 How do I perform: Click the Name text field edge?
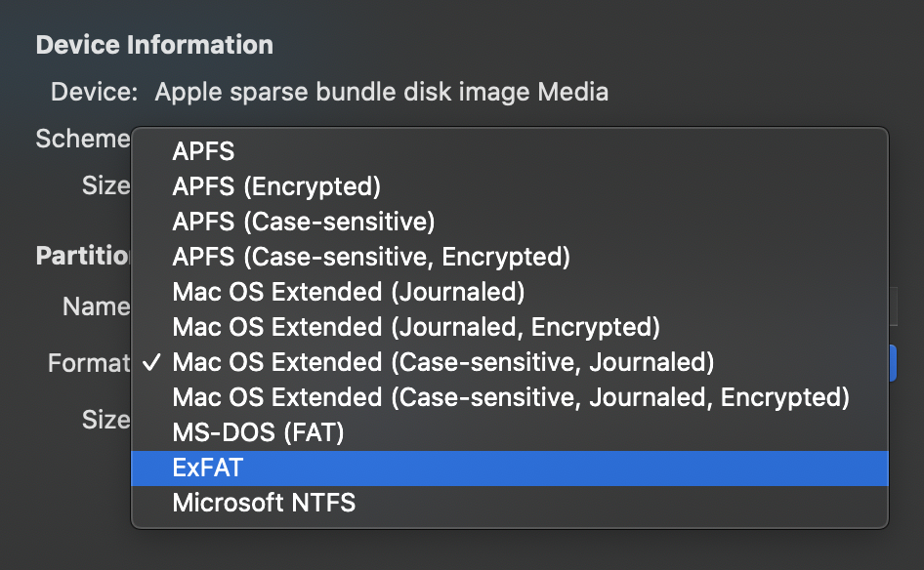(x=892, y=306)
